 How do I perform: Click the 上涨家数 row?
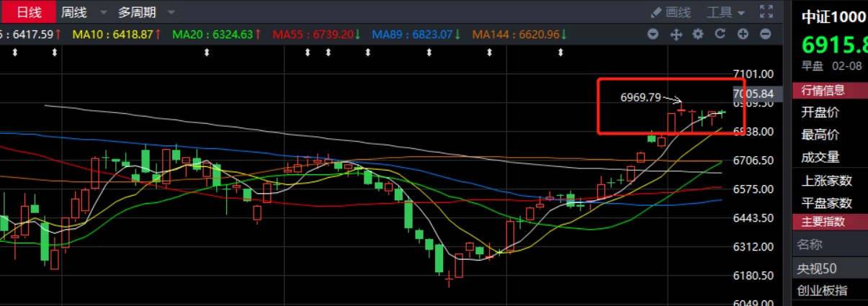[830, 181]
